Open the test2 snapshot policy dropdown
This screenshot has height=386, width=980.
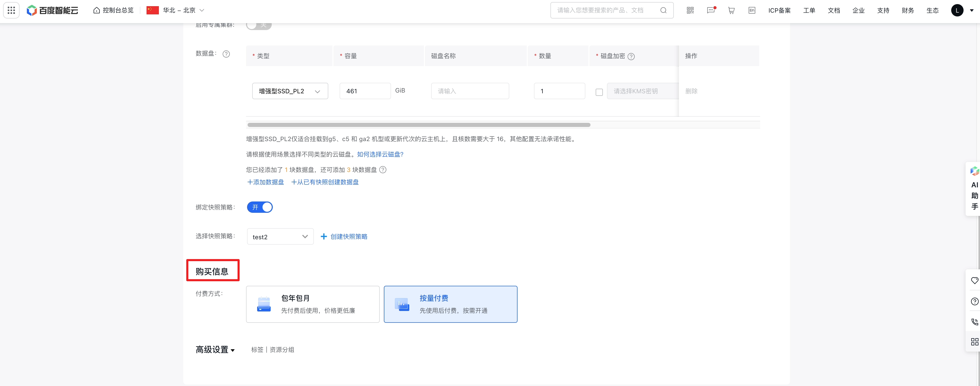(x=280, y=236)
